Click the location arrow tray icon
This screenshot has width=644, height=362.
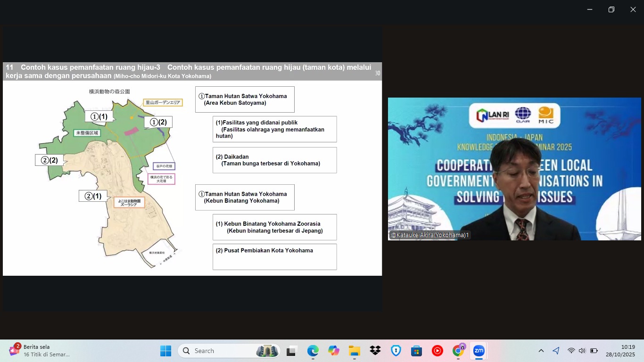click(556, 351)
